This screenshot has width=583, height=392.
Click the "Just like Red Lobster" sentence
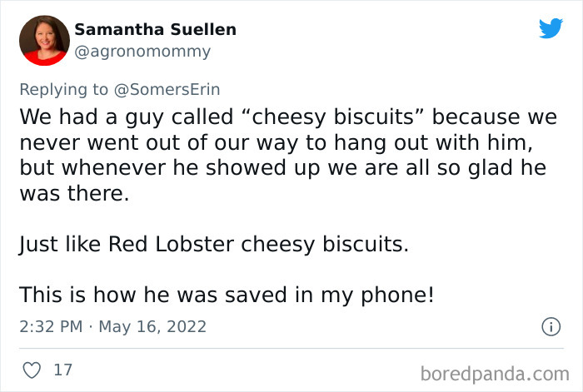(214, 245)
